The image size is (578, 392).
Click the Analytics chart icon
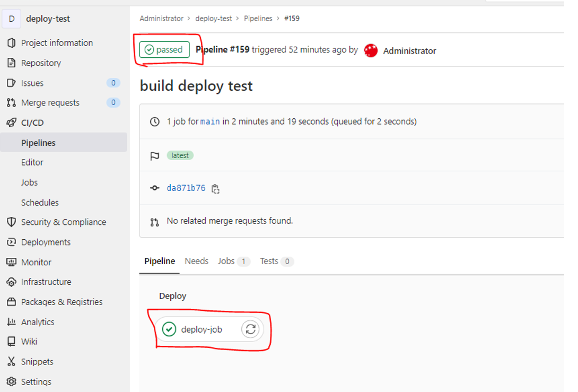pyautogui.click(x=12, y=321)
